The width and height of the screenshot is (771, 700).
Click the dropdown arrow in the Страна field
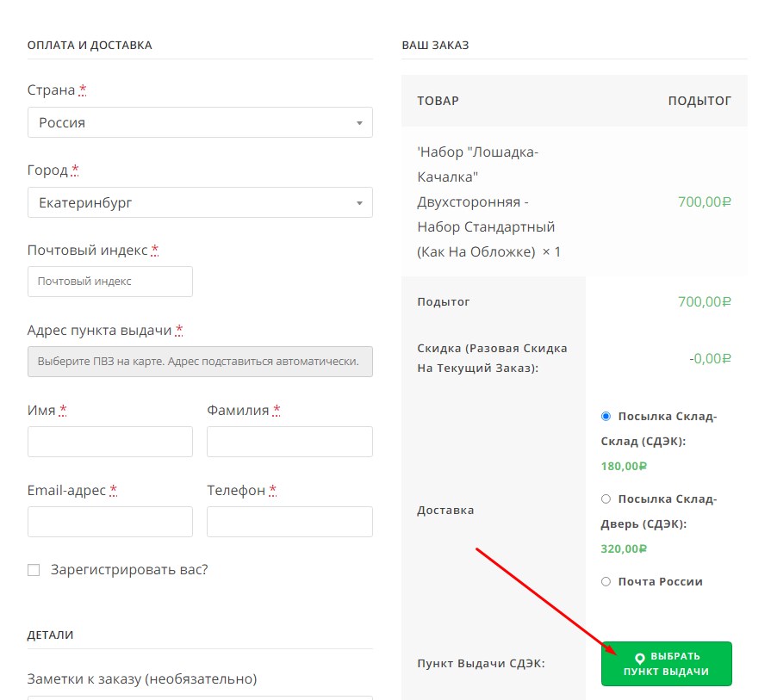point(359,123)
